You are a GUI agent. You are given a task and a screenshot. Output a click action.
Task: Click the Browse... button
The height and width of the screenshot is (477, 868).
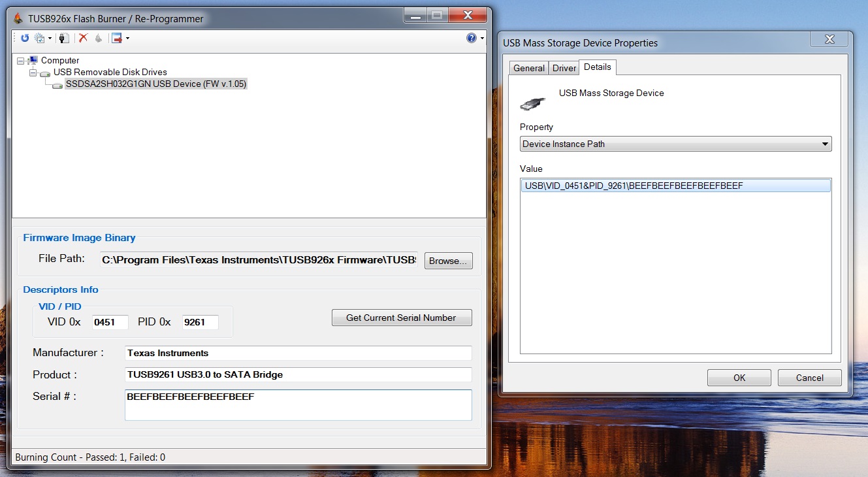pyautogui.click(x=448, y=261)
